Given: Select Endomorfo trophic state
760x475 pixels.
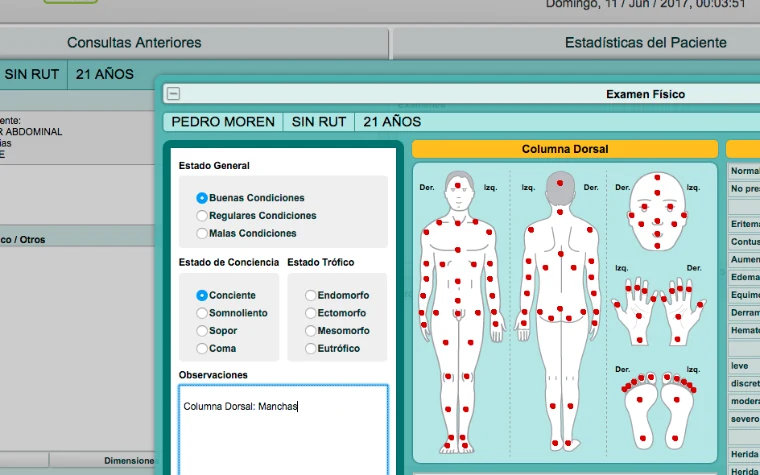Looking at the screenshot, I should point(311,295).
